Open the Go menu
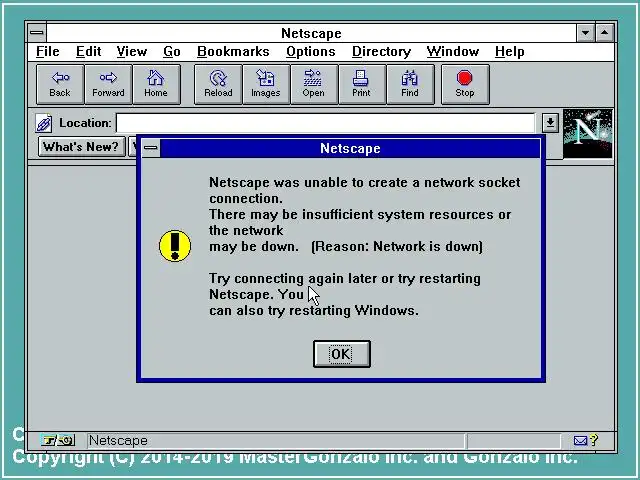This screenshot has height=480, width=640. [172, 51]
